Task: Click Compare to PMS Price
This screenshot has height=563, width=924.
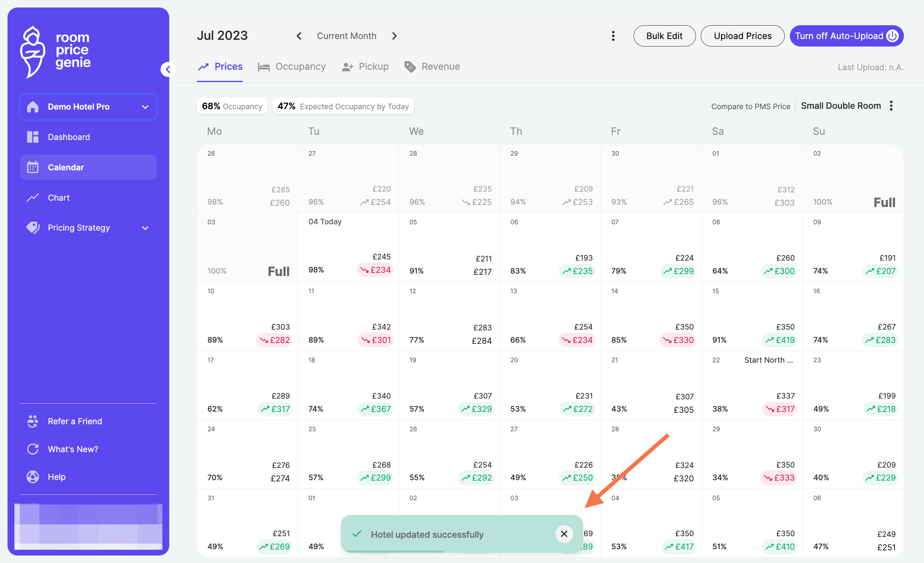Action: tap(751, 106)
